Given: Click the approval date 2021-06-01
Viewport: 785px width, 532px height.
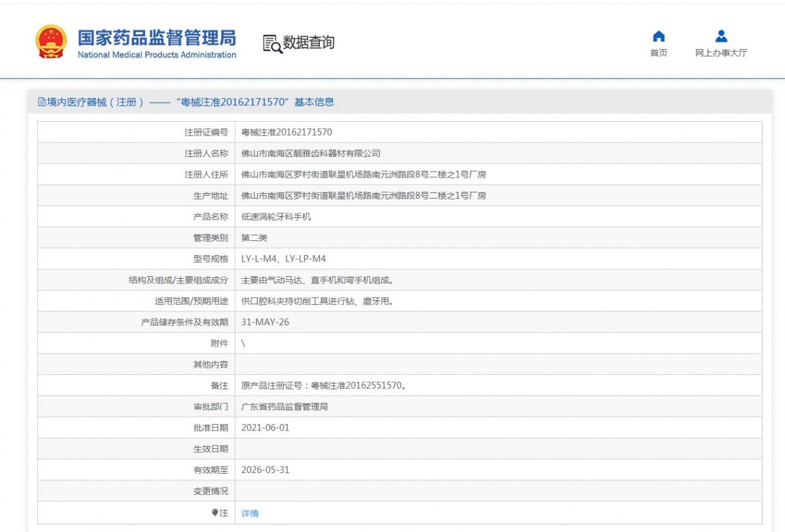Looking at the screenshot, I should click(265, 428).
